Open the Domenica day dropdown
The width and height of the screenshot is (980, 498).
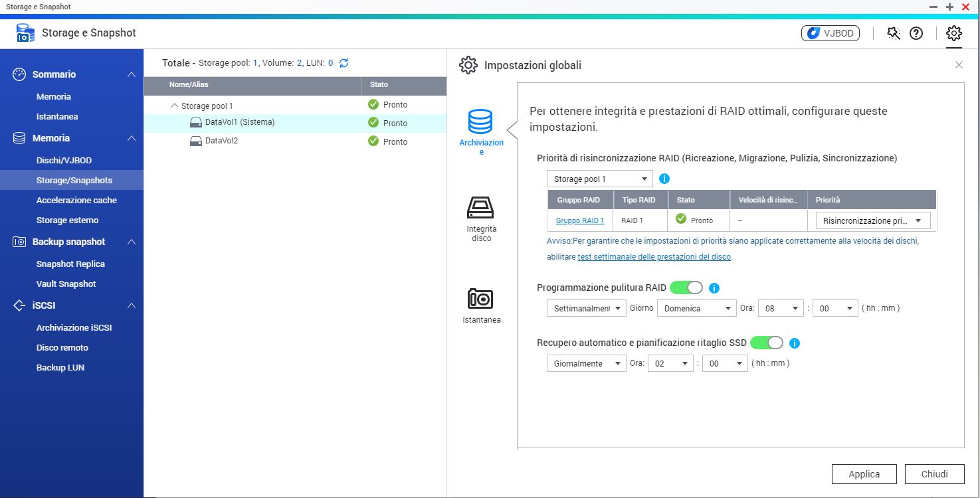[x=696, y=308]
